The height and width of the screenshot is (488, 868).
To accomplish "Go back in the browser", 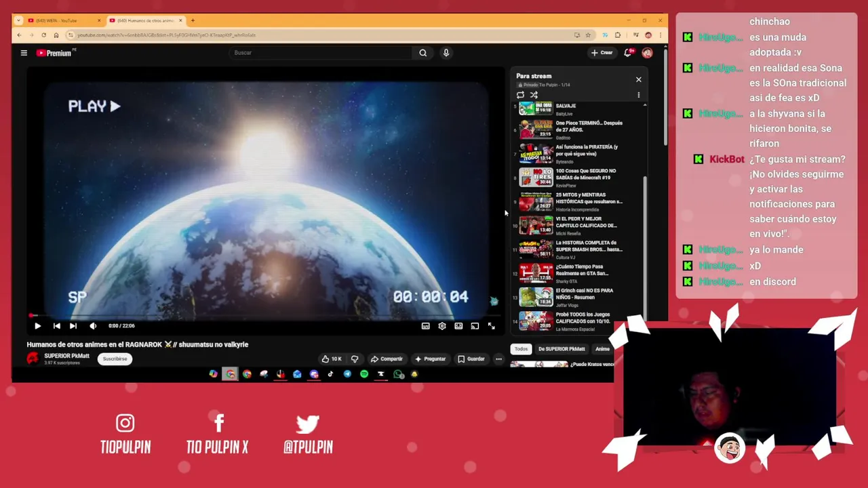I will (19, 35).
